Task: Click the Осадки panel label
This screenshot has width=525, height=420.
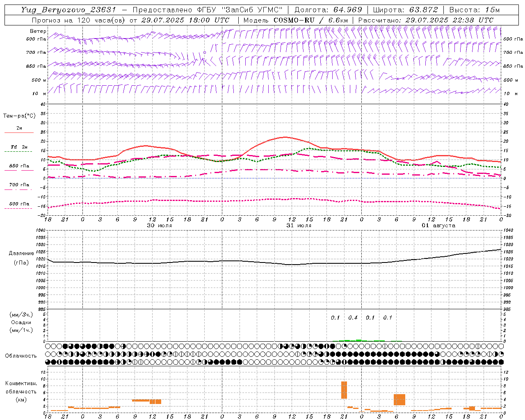Action: tap(21, 322)
